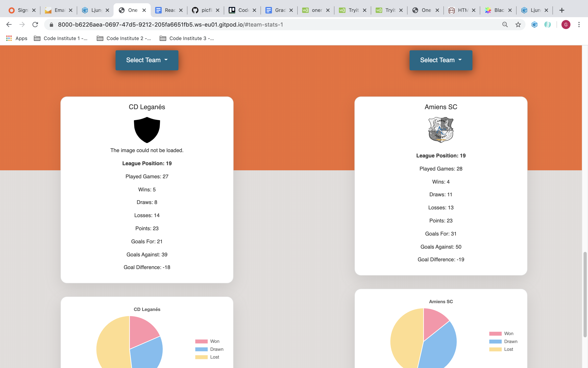Screen dimensions: 588x368
Task: Go back with browser back arrow
Action: [9, 25]
